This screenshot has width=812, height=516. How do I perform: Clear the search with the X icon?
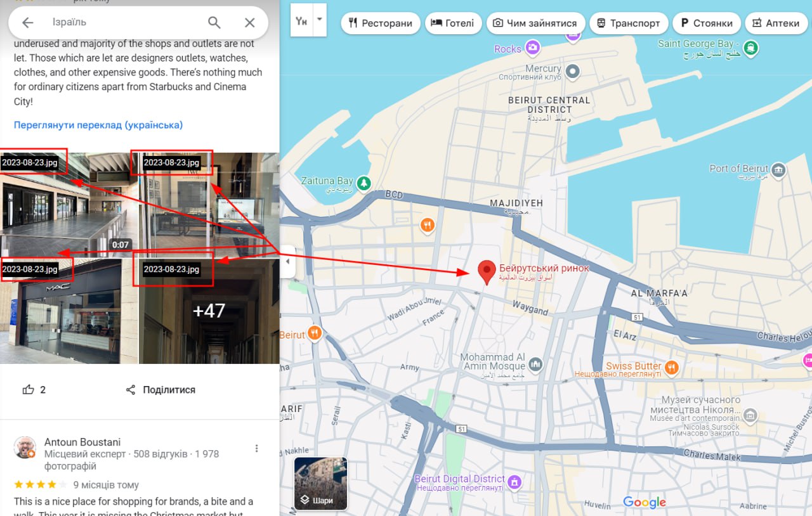(x=250, y=23)
